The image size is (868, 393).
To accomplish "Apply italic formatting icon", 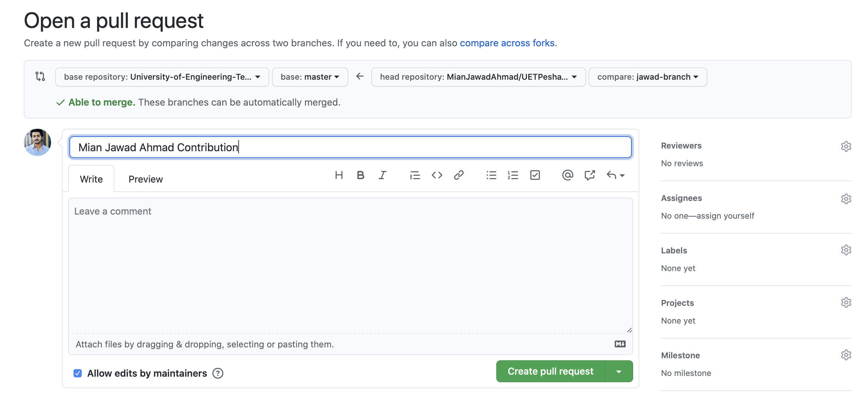I will (x=382, y=175).
